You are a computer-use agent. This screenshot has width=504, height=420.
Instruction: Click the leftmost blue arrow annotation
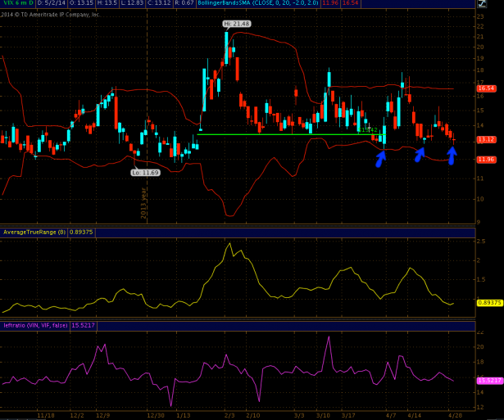[379, 159]
